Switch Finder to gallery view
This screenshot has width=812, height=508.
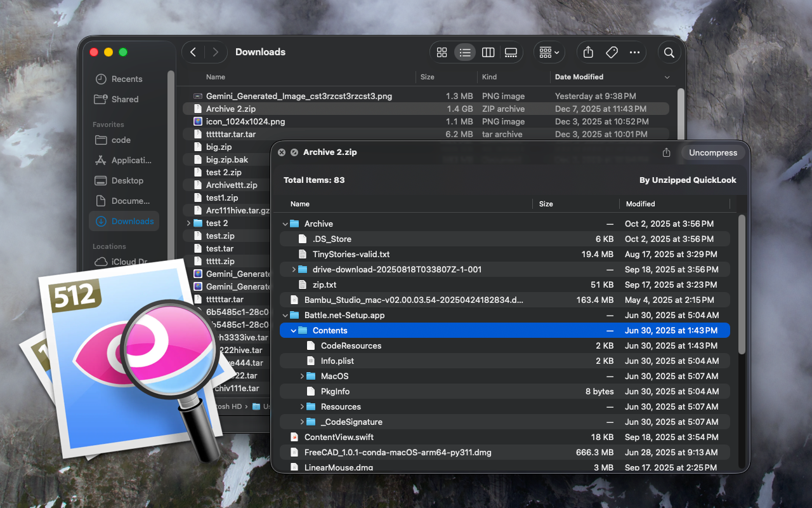pos(511,53)
